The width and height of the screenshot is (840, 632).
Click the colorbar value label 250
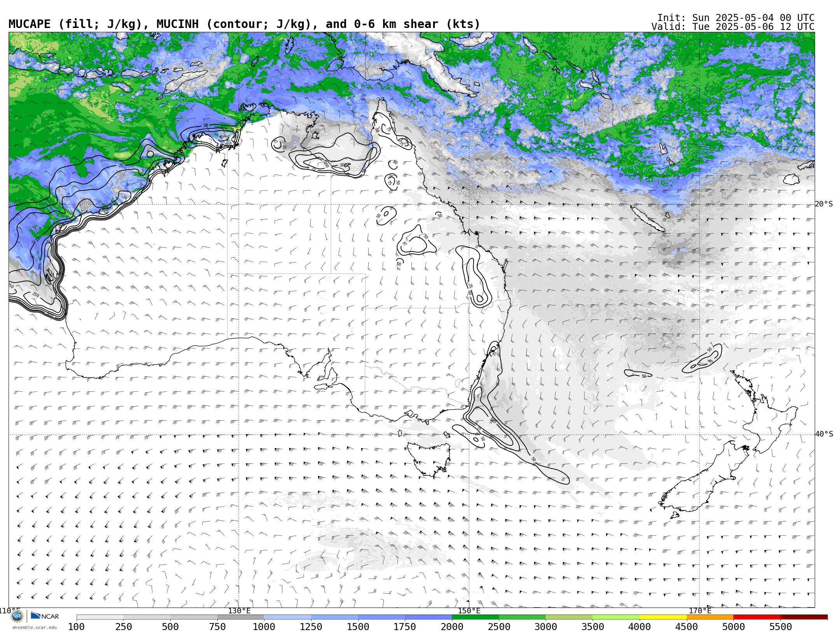124,627
